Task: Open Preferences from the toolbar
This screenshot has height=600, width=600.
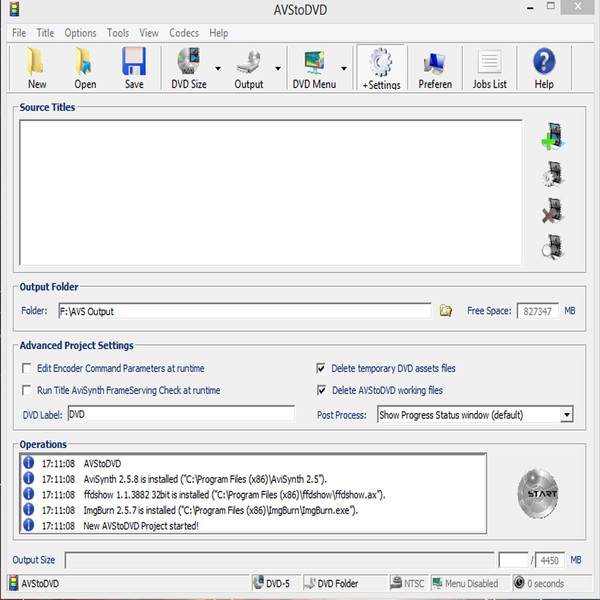Action: (x=435, y=68)
